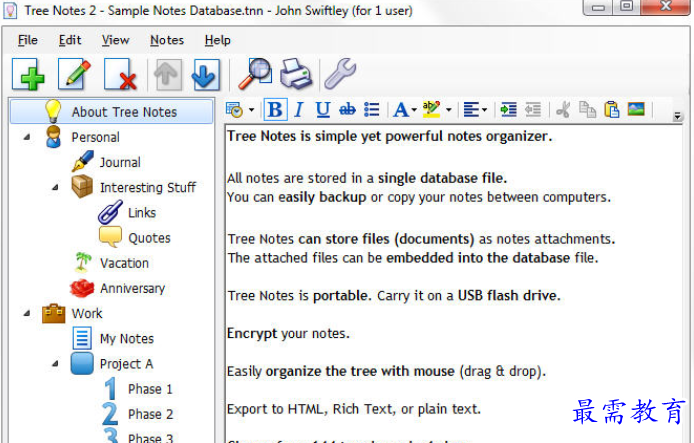Click the Copy icon in editor toolbar
The image size is (694, 443).
point(587,109)
